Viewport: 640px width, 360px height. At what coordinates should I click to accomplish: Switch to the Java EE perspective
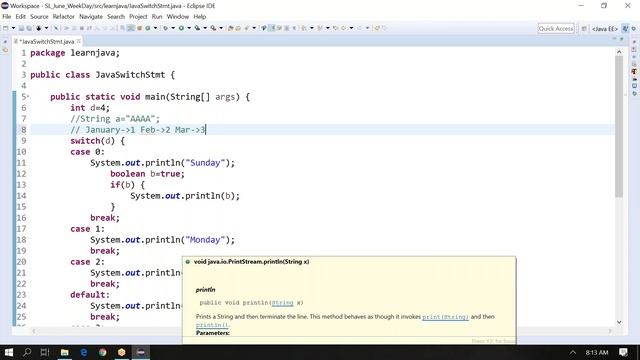tap(605, 29)
